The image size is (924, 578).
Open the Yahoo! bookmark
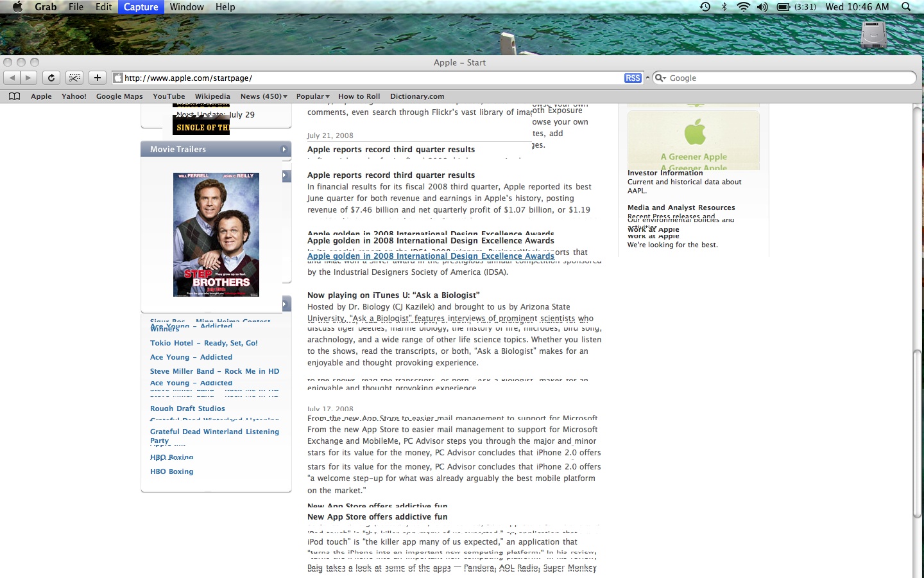pos(74,96)
